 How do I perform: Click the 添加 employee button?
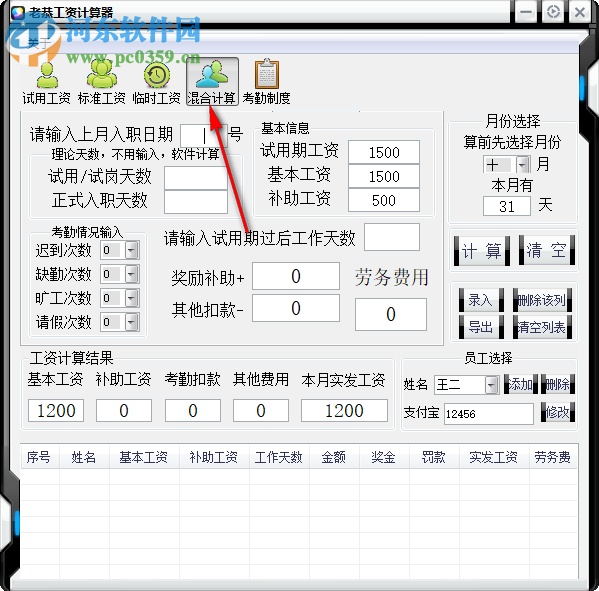coord(520,384)
